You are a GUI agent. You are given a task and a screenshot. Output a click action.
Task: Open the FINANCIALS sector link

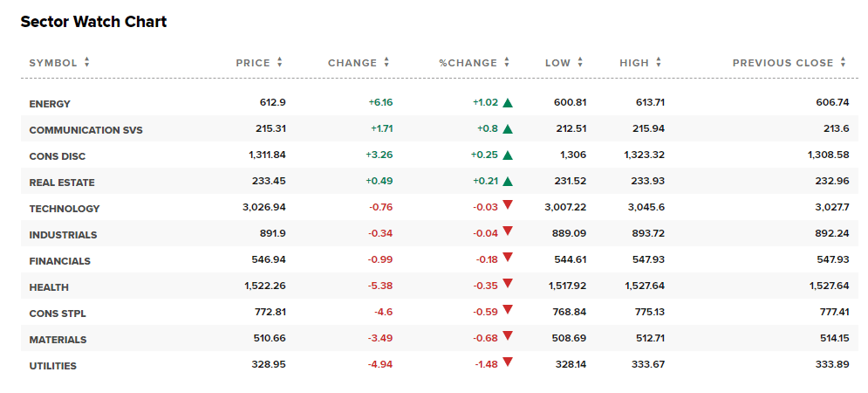click(59, 261)
